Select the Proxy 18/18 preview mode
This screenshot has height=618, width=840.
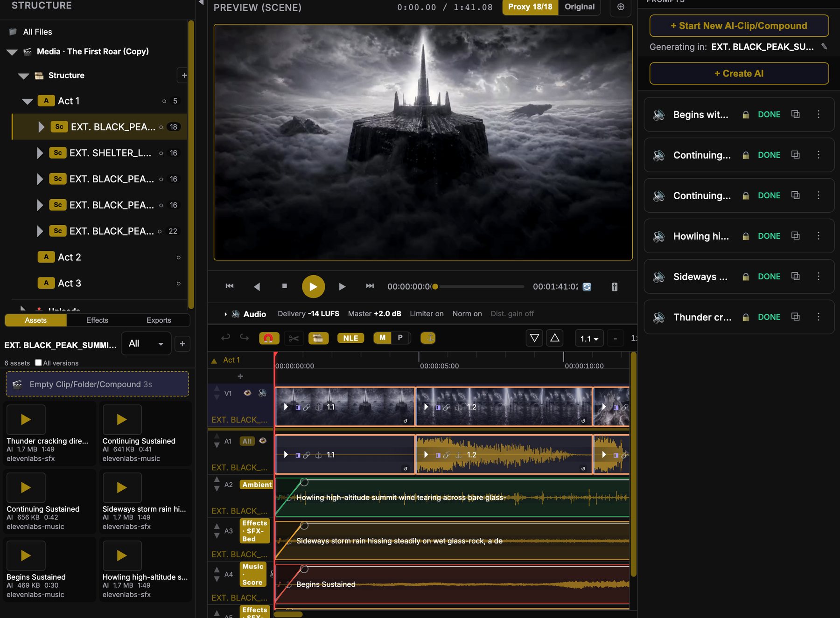pyautogui.click(x=530, y=7)
